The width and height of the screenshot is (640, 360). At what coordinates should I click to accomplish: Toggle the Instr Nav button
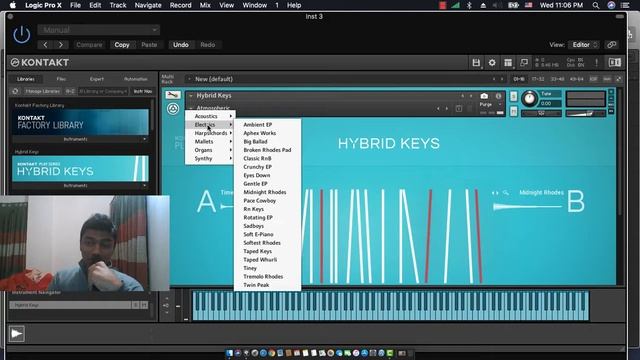(x=142, y=91)
